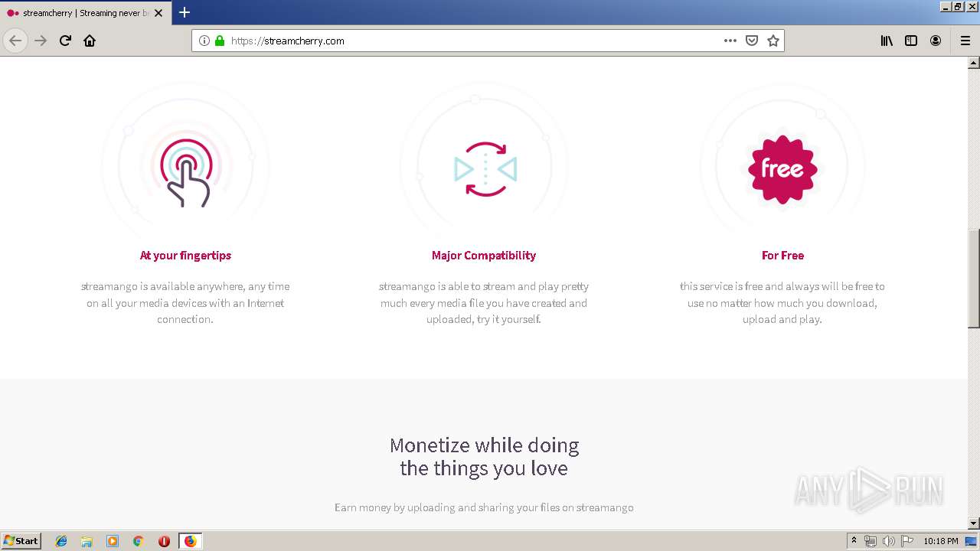
Task: Open a new tab with plus button
Action: [185, 12]
